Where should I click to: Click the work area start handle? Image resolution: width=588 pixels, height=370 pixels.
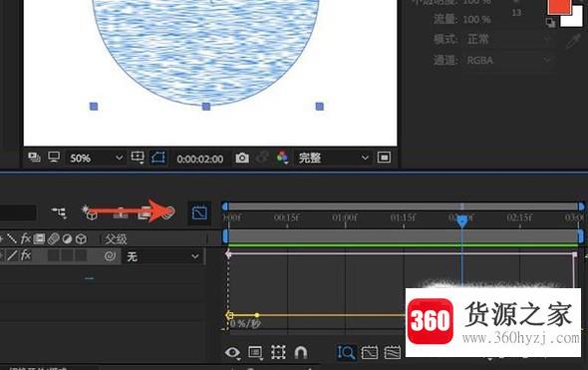click(x=225, y=236)
